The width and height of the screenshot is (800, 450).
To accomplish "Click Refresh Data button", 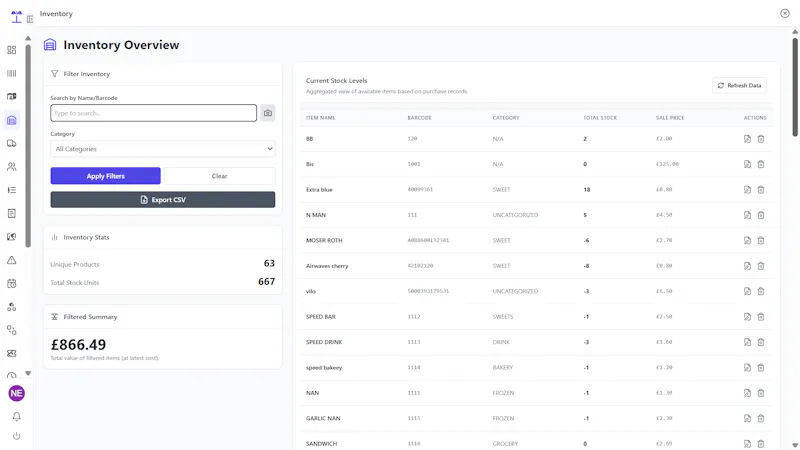I will (739, 85).
